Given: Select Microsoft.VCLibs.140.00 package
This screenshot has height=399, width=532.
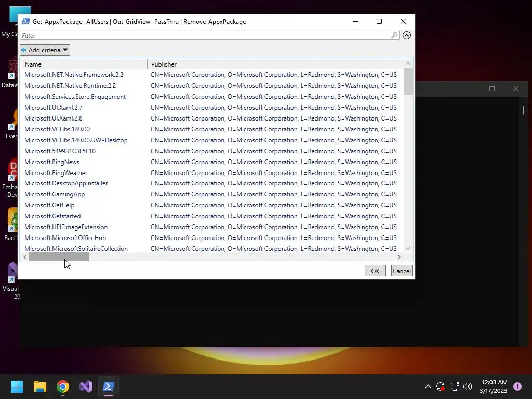Looking at the screenshot, I should pos(212,129).
